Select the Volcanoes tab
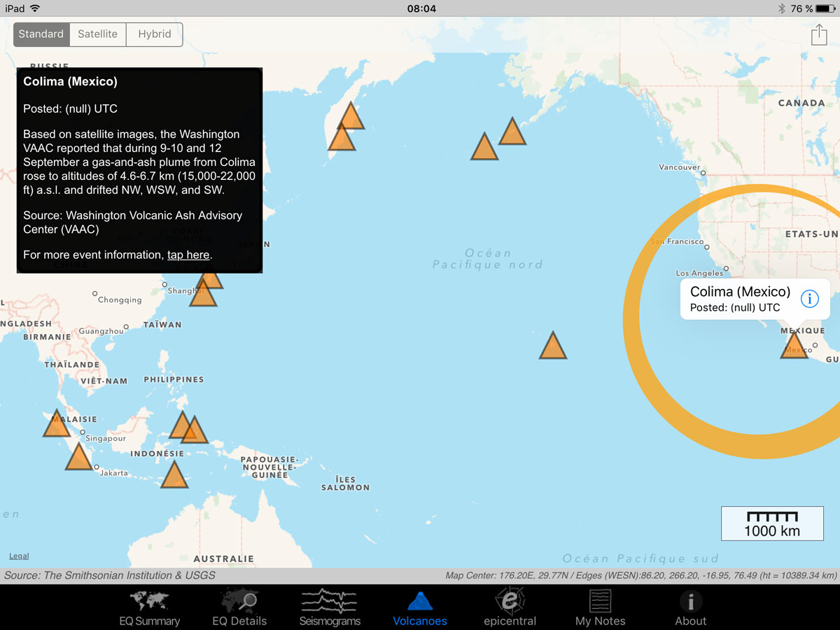Image resolution: width=840 pixels, height=630 pixels. [420, 608]
